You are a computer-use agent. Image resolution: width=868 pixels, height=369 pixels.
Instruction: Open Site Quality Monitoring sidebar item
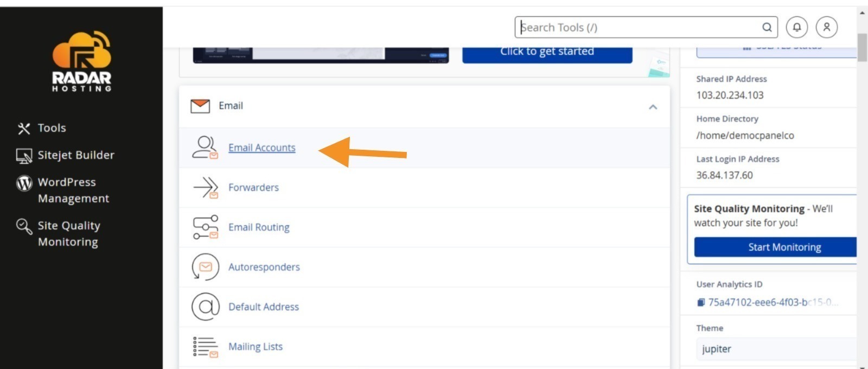coord(69,234)
